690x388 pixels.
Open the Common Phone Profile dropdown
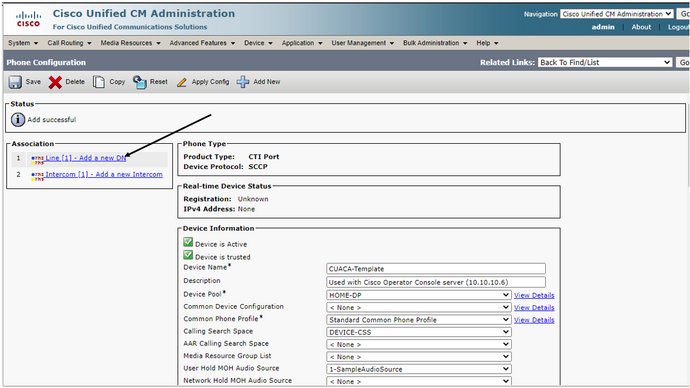[418, 320]
